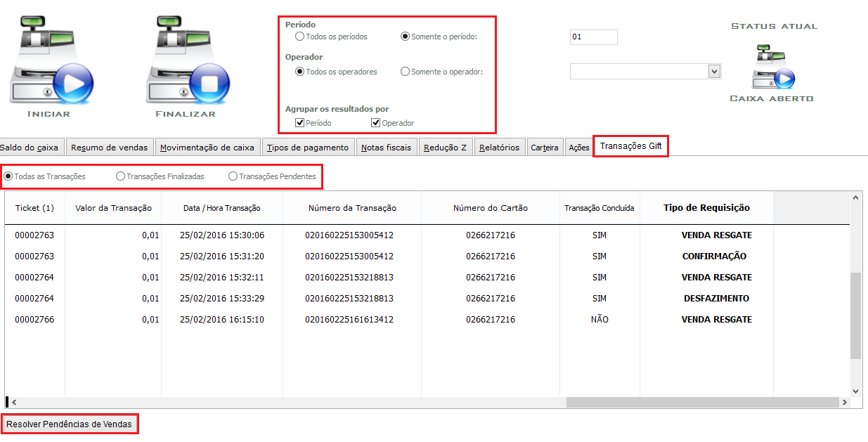This screenshot has width=868, height=442.
Task: Open the operator selection dropdown
Action: 715,71
